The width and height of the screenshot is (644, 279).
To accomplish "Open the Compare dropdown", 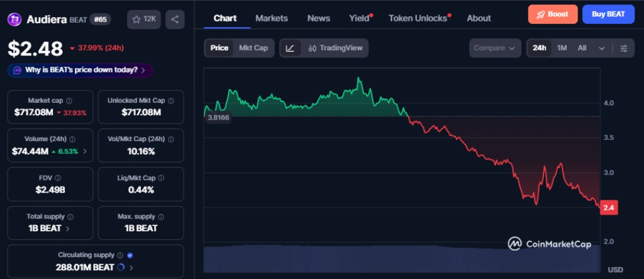I will [x=495, y=48].
